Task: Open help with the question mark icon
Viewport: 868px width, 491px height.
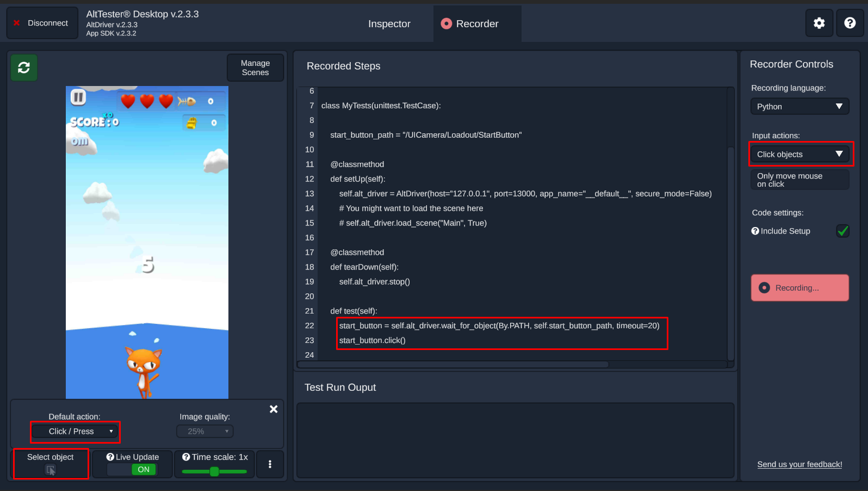Action: point(850,23)
